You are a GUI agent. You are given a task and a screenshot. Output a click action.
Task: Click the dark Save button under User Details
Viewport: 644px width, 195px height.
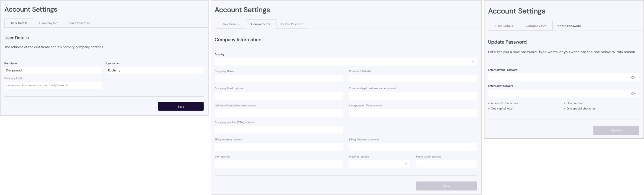(x=180, y=106)
